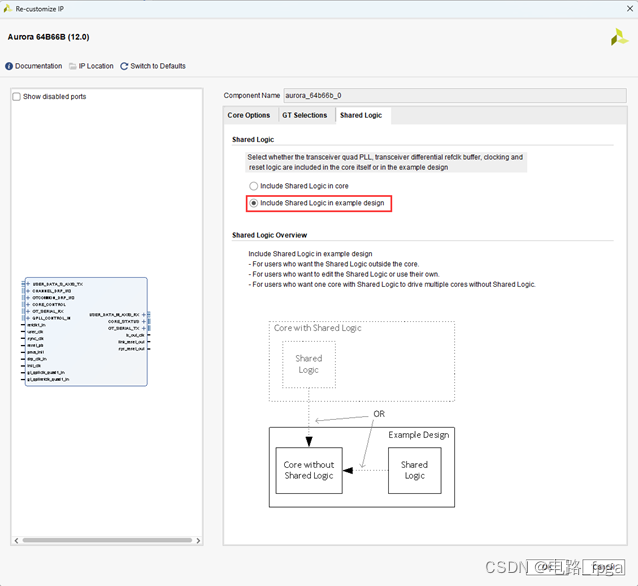Click the pma_init pin label
Image resolution: width=638 pixels, height=586 pixels.
[36, 352]
